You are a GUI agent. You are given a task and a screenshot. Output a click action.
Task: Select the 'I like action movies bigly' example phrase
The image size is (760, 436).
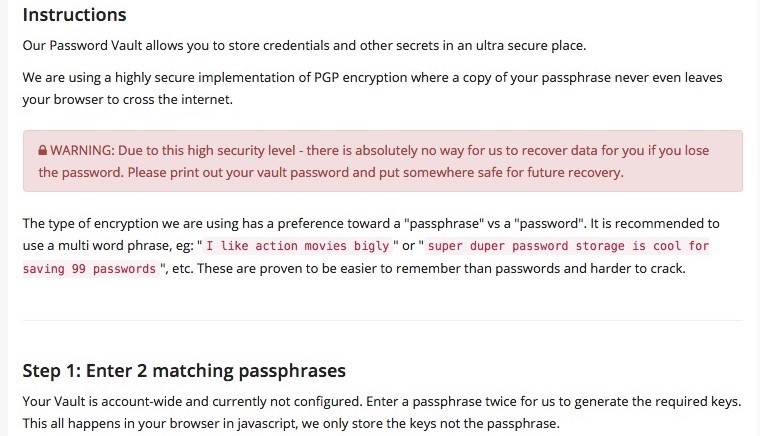point(298,246)
